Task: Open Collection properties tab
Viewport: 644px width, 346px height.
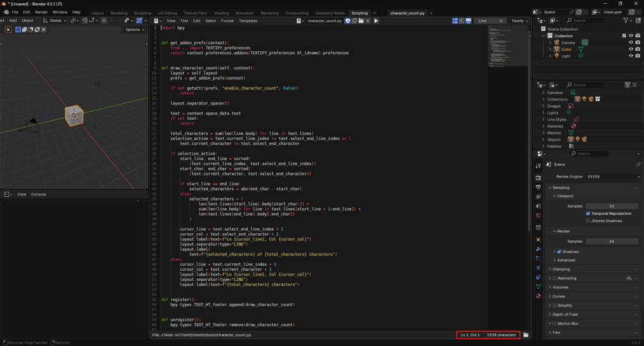Action: [x=538, y=227]
